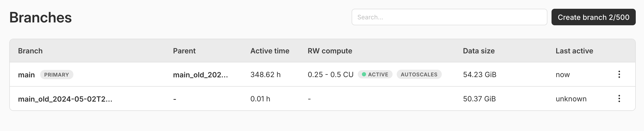The height and width of the screenshot is (131, 644).
Task: Click the AUTOSCALES badge
Action: coord(419,75)
